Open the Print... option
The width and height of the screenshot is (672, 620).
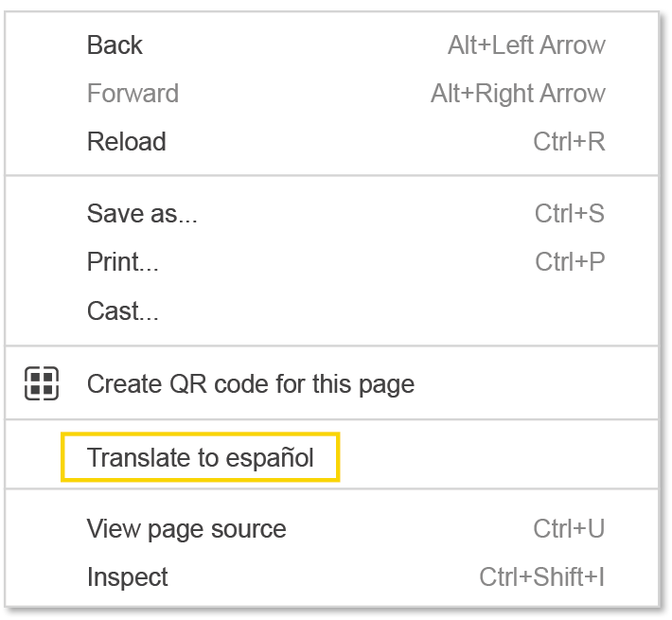coord(123,262)
